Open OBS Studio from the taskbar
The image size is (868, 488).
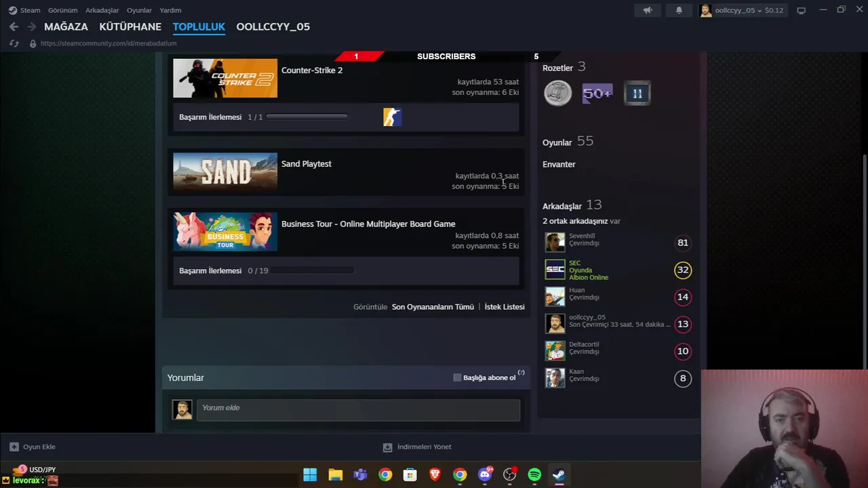click(510, 474)
